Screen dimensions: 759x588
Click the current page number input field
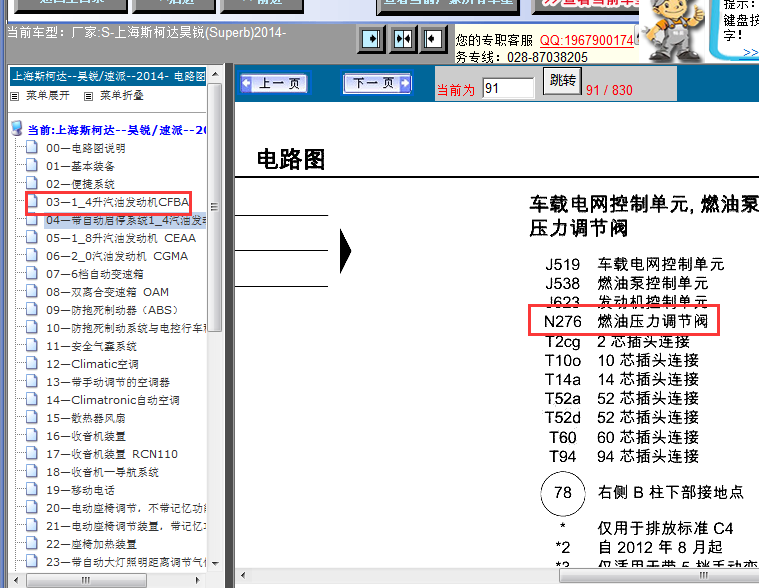click(508, 89)
